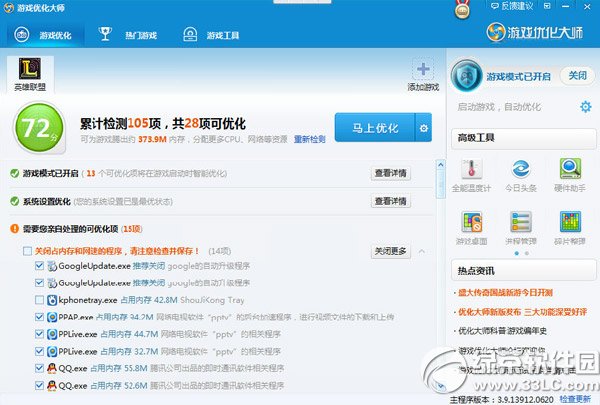The image size is (600, 405).
Task: Open news 盛大传奇国战新游今日开测
Action: tap(505, 293)
